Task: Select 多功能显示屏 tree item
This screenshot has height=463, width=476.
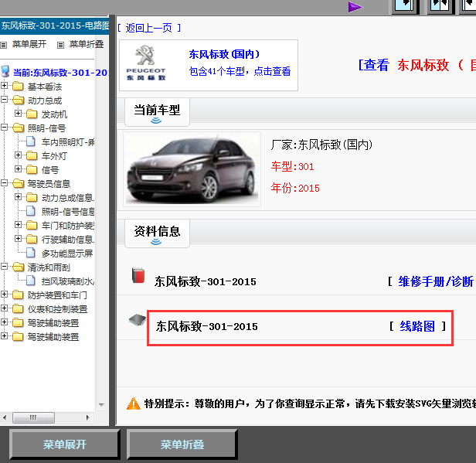Action: click(67, 254)
